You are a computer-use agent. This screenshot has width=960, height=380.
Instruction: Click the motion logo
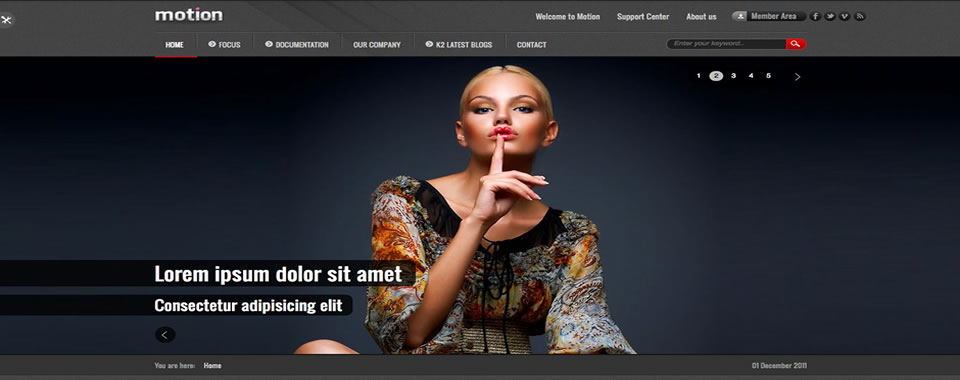coord(189,15)
